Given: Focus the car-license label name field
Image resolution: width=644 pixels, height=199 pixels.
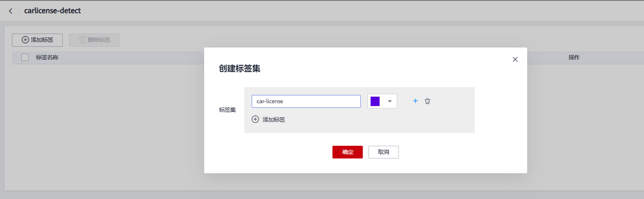Looking at the screenshot, I should click(x=306, y=101).
